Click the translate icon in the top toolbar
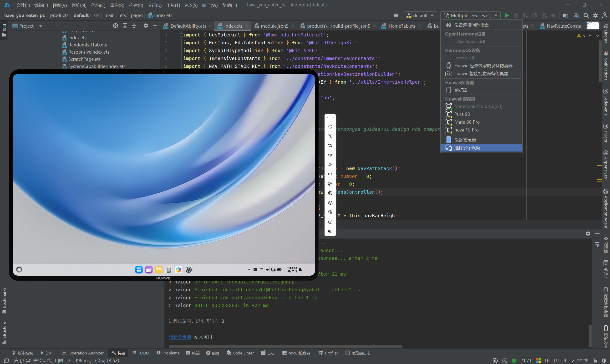 point(577,15)
